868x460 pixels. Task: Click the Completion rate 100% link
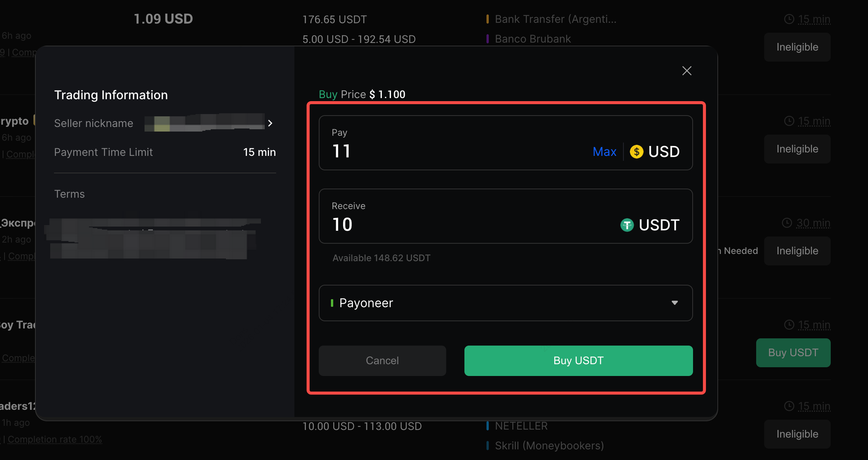pos(55,439)
